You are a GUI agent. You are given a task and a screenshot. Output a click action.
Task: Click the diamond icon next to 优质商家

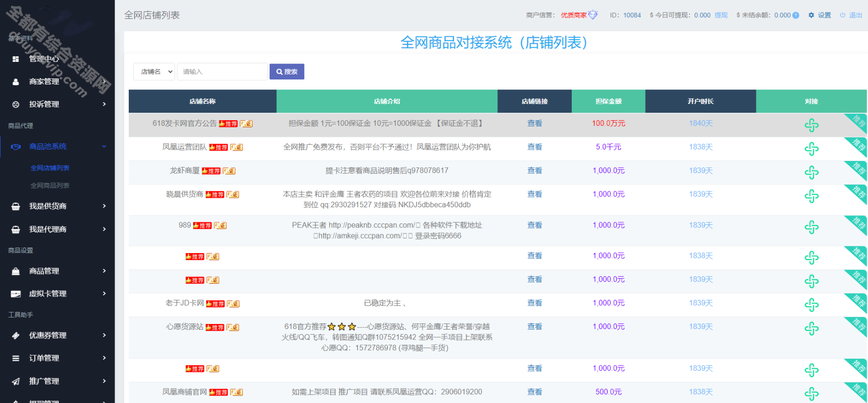tap(593, 15)
